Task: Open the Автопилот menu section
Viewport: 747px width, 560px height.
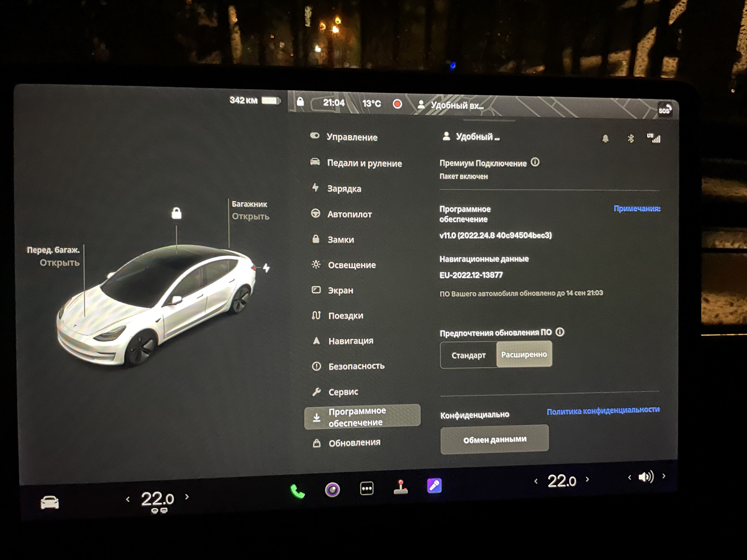Action: (x=349, y=214)
